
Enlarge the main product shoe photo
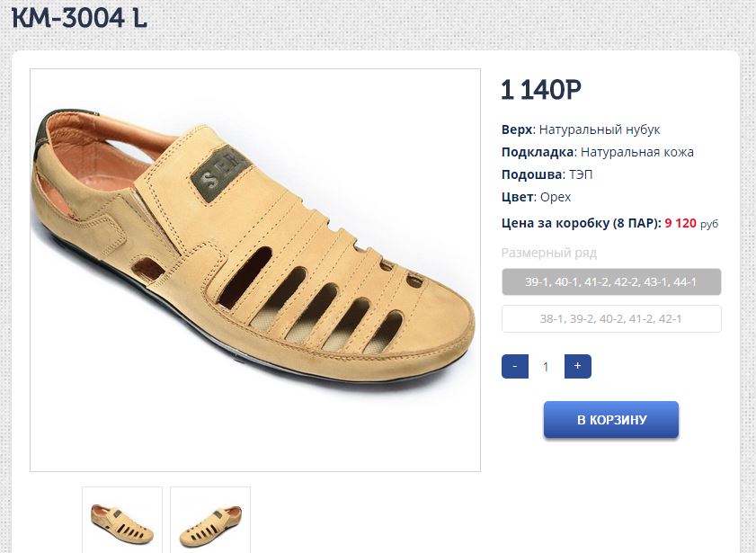point(255,270)
